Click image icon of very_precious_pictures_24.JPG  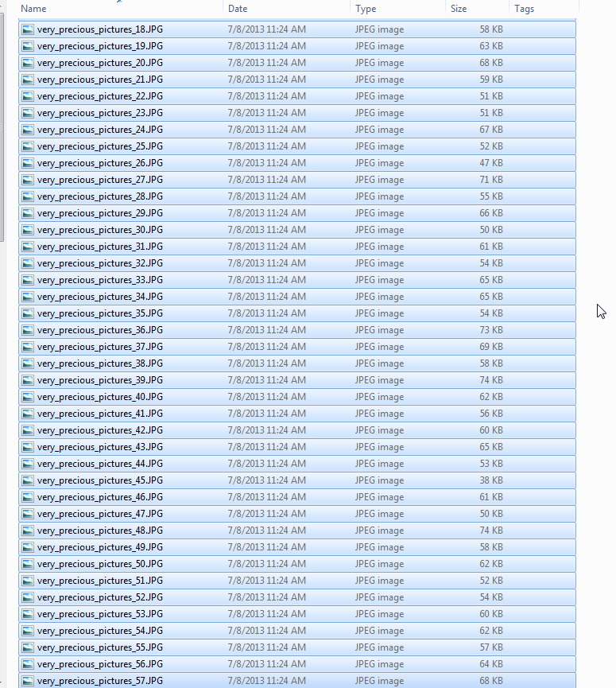coord(28,130)
